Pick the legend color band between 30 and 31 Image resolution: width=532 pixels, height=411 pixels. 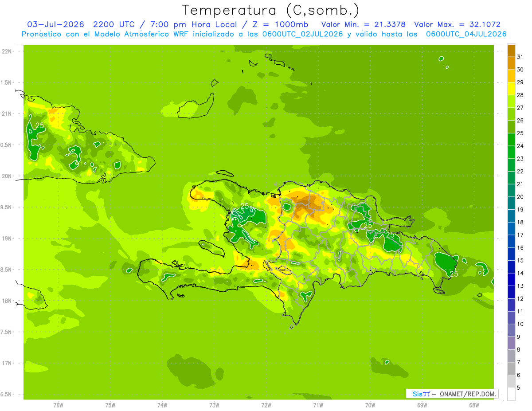click(x=511, y=63)
